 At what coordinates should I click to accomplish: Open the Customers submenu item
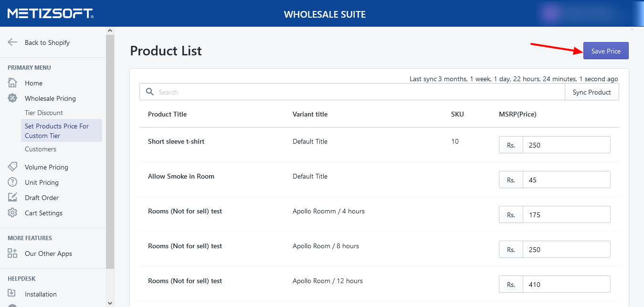click(41, 149)
